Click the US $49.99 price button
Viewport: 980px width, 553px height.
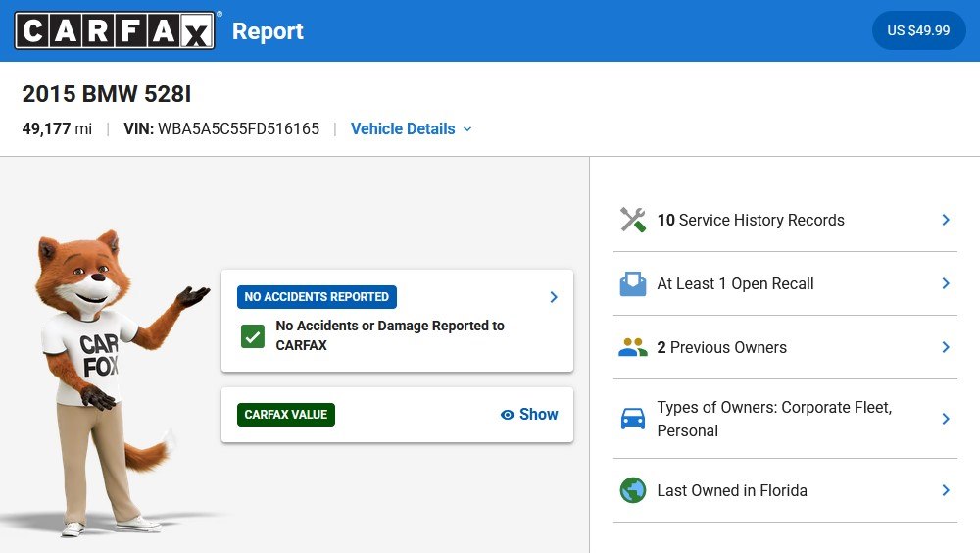(x=919, y=30)
